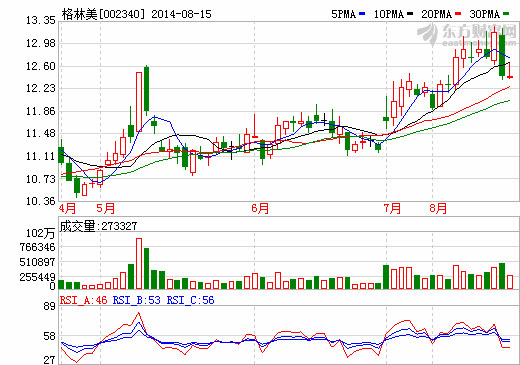This screenshot has height=365, width=520.
Task: Click the date 2014-08-15 in title
Action: pos(181,14)
